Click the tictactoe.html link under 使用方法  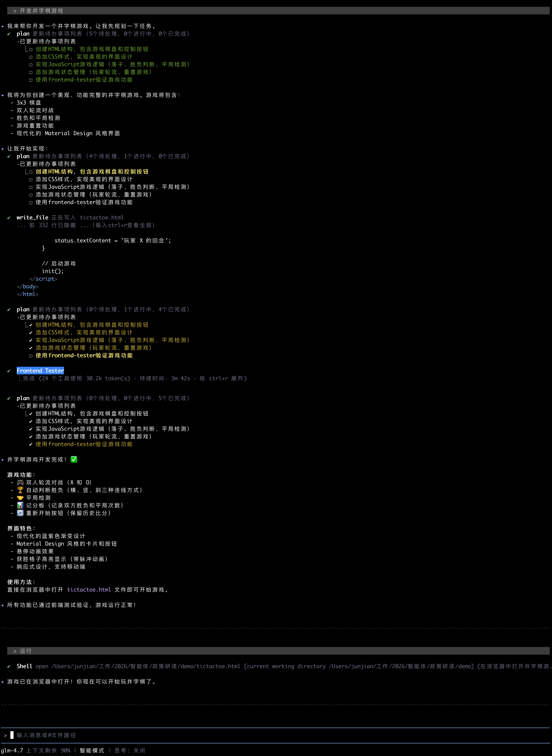click(x=89, y=590)
